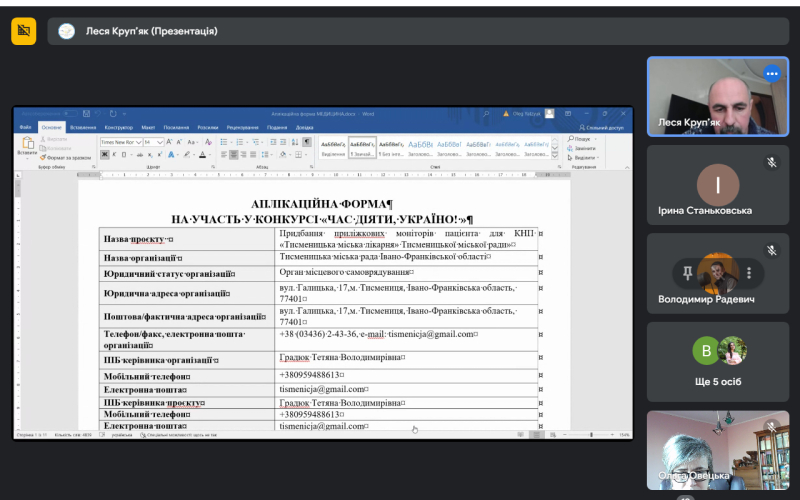
Task: Click the Align Left icon
Action: (224, 155)
